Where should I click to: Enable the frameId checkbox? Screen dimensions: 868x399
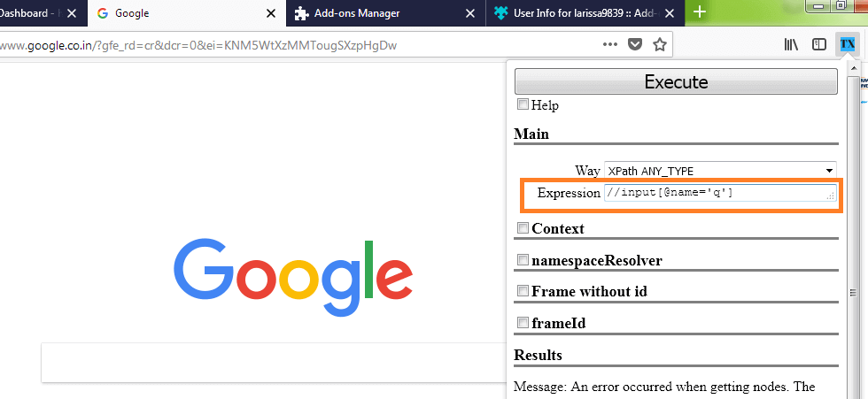tap(523, 322)
